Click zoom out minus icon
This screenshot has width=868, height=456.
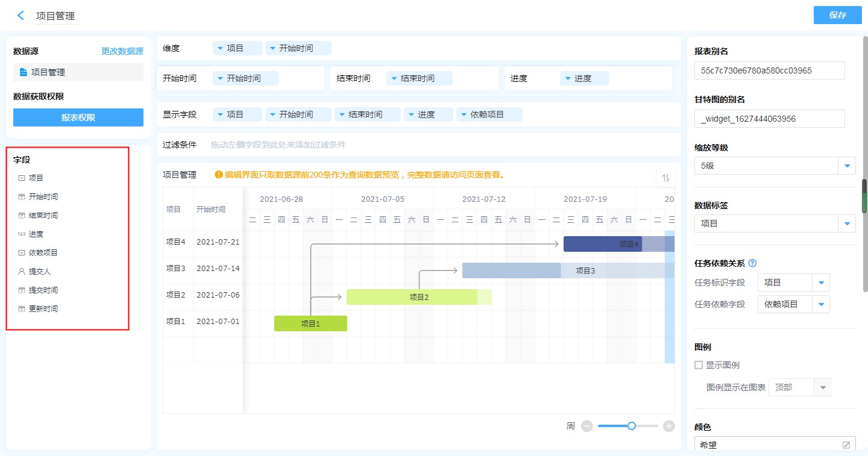(x=587, y=426)
